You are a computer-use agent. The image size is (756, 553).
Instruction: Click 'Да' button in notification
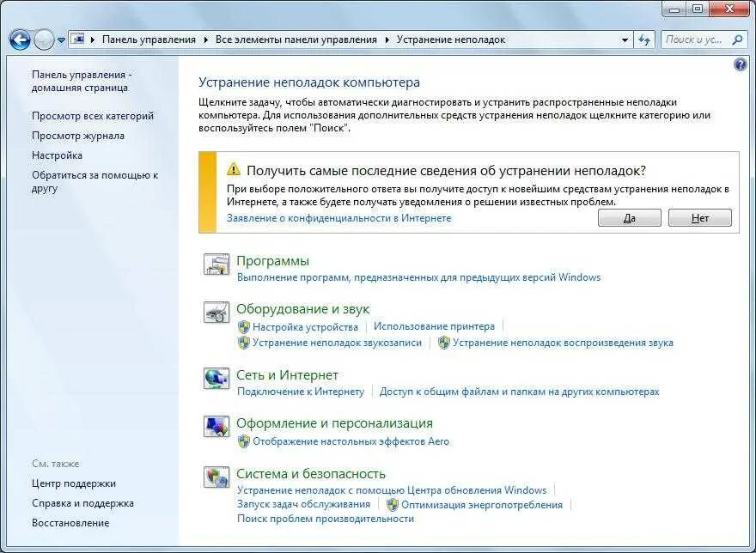(629, 218)
